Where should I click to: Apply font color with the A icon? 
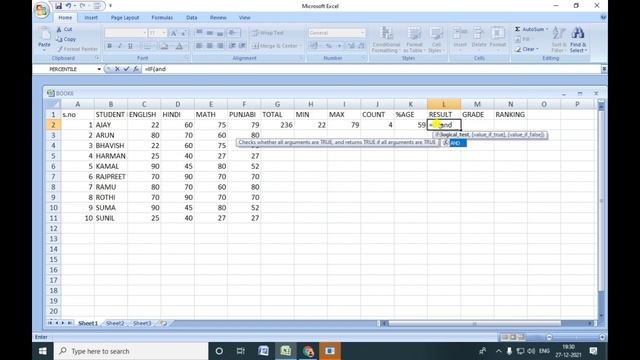pos(179,46)
